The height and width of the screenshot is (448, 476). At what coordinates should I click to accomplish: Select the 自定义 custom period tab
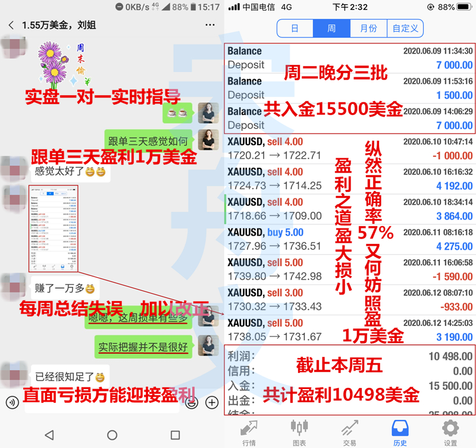[405, 29]
